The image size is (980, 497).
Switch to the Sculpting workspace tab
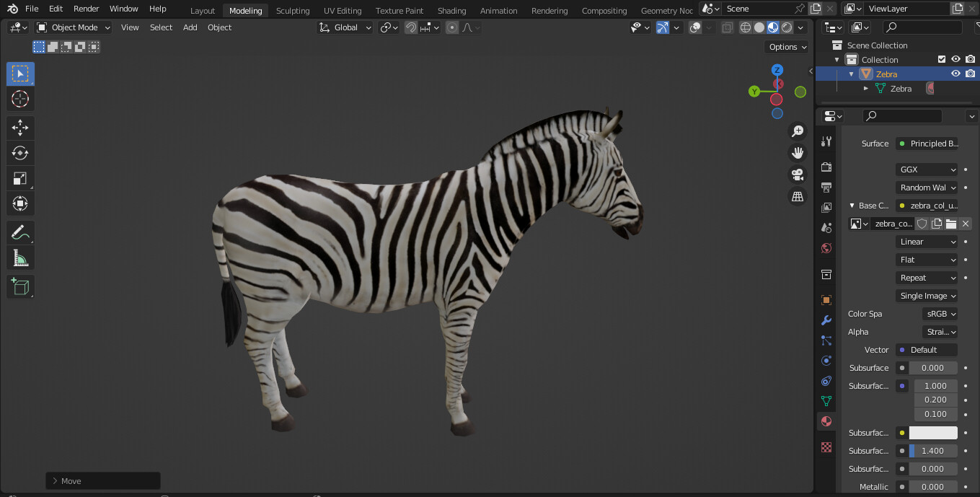pyautogui.click(x=293, y=10)
